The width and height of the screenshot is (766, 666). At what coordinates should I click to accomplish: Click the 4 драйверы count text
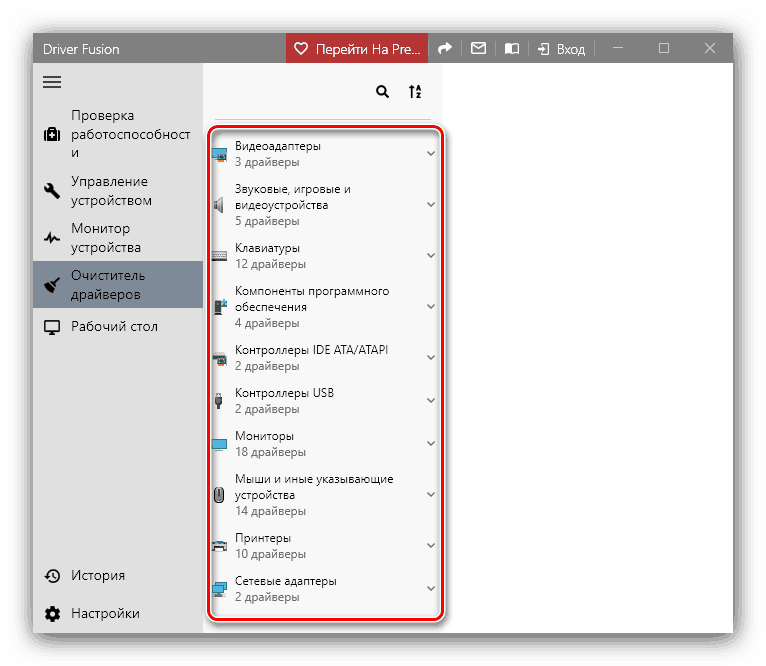(267, 323)
